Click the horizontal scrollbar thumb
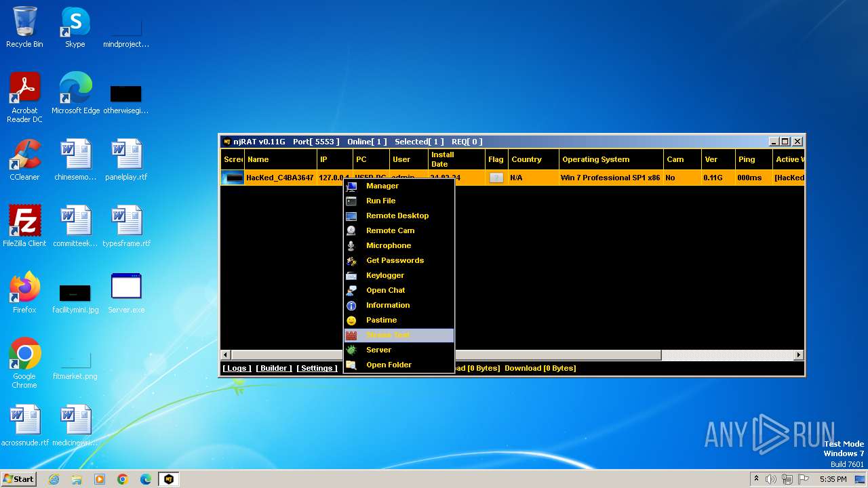868x488 pixels. [x=446, y=354]
